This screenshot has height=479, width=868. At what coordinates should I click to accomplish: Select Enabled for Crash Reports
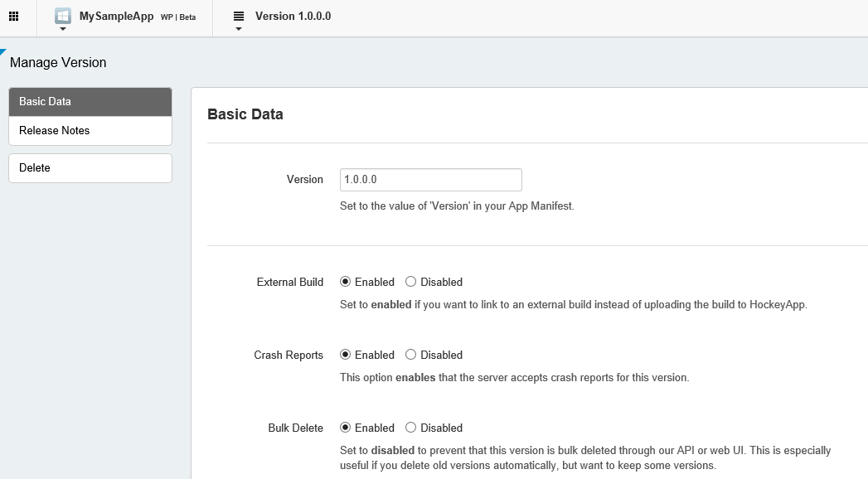345,355
